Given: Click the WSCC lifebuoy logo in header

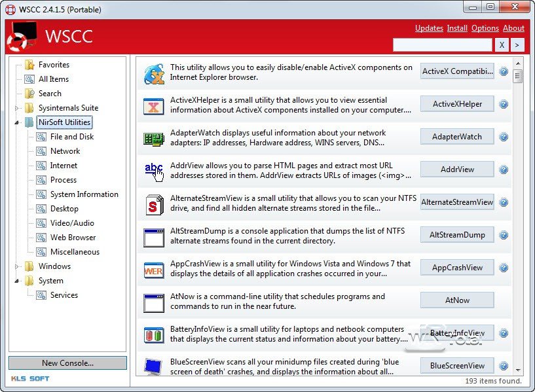Looking at the screenshot, I should 22,37.
